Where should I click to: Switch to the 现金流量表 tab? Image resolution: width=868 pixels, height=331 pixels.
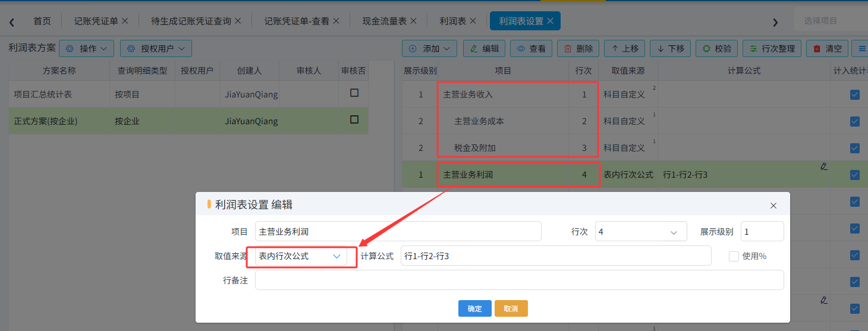point(385,21)
